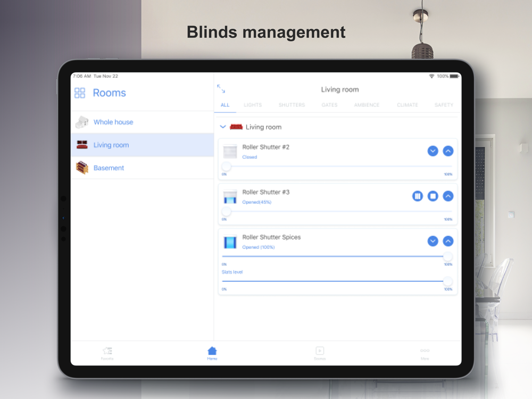Click the Rooms grid icon
Image resolution: width=532 pixels, height=399 pixels.
click(80, 93)
